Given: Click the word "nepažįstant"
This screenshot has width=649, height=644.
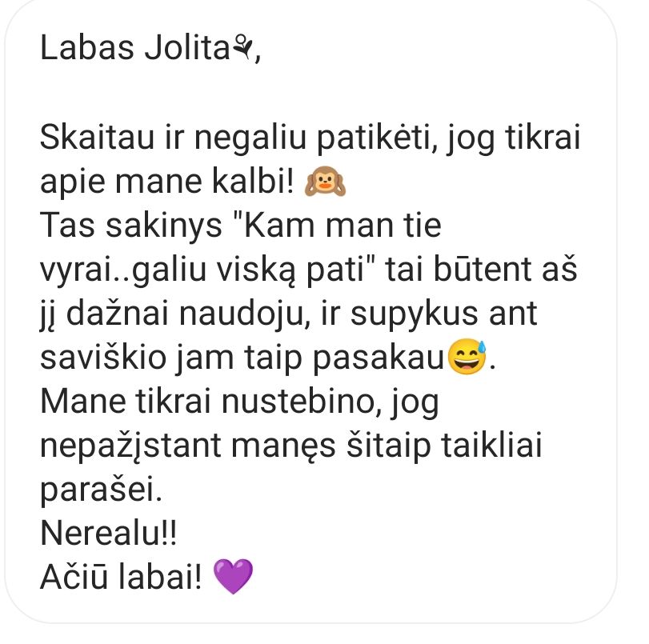Looking at the screenshot, I should (130, 446).
